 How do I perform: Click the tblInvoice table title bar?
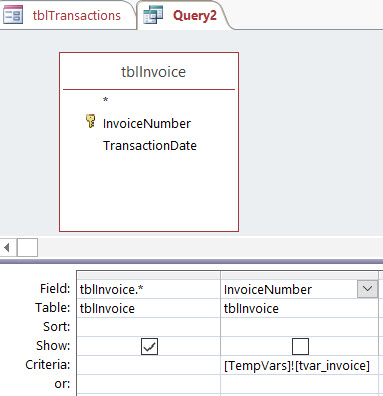click(x=149, y=72)
